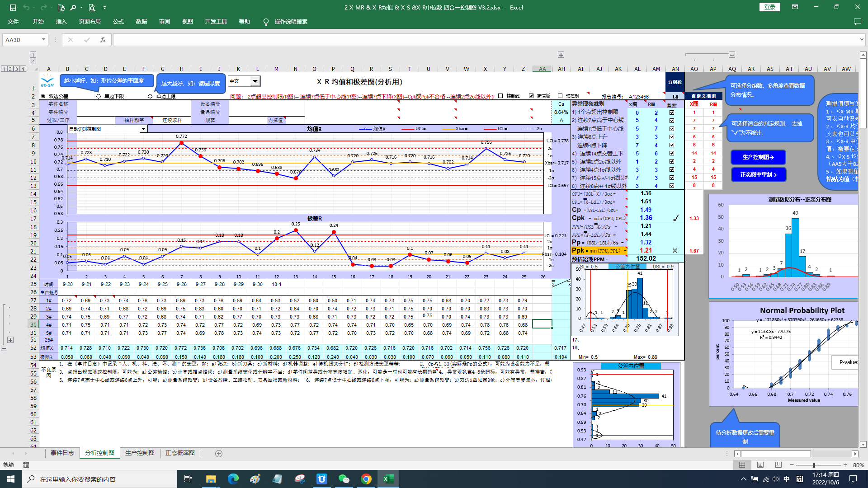Click the horizontal scrollbar thumb
Viewport: 868px width, 488px height.
pyautogui.click(x=776, y=454)
